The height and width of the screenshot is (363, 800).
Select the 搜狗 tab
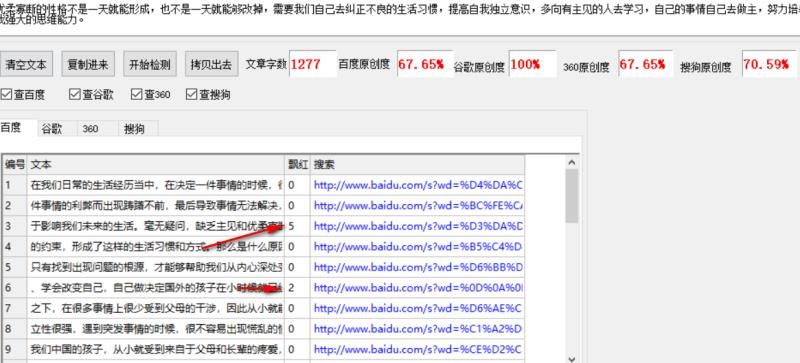coord(135,129)
